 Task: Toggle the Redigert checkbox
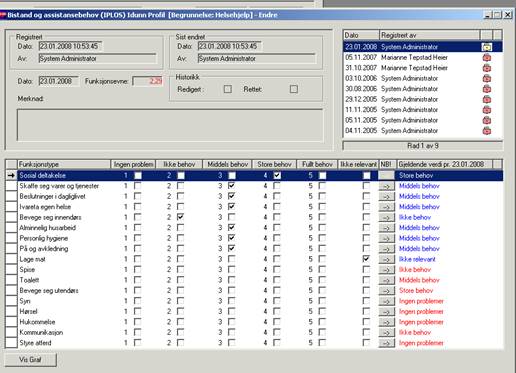(x=228, y=89)
